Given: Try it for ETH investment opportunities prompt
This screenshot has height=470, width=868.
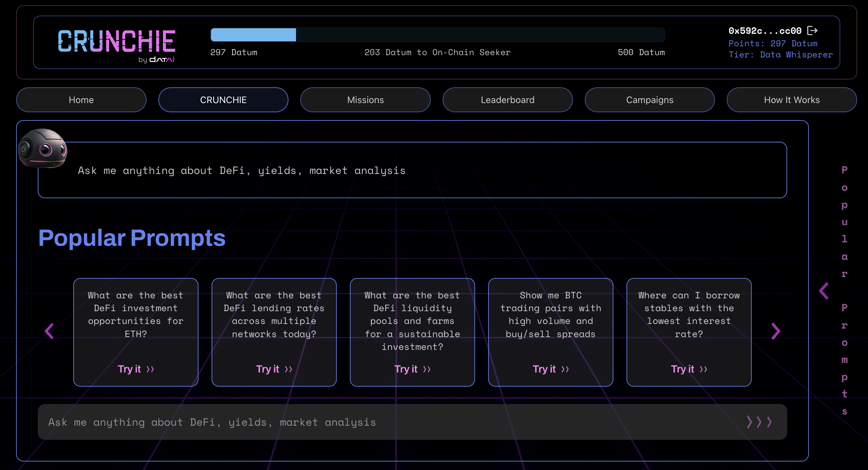Looking at the screenshot, I should 136,369.
